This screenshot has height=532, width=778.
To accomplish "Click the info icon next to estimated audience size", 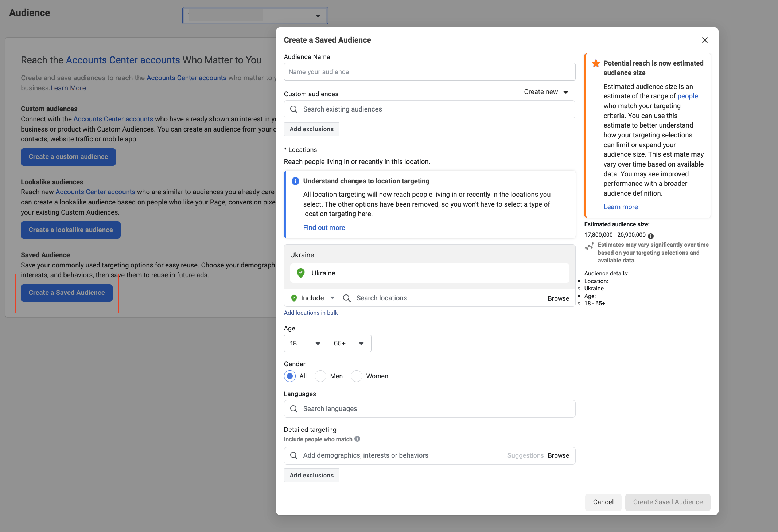I will coord(651,236).
